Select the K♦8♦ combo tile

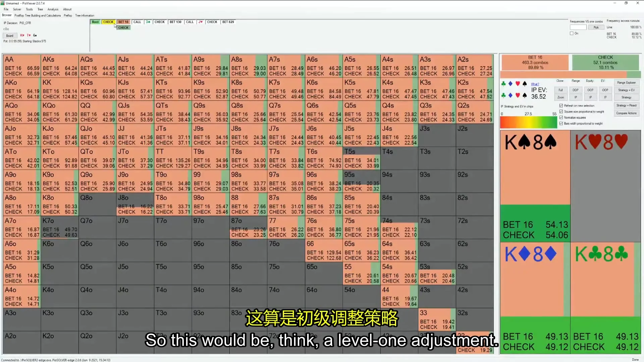535,298
